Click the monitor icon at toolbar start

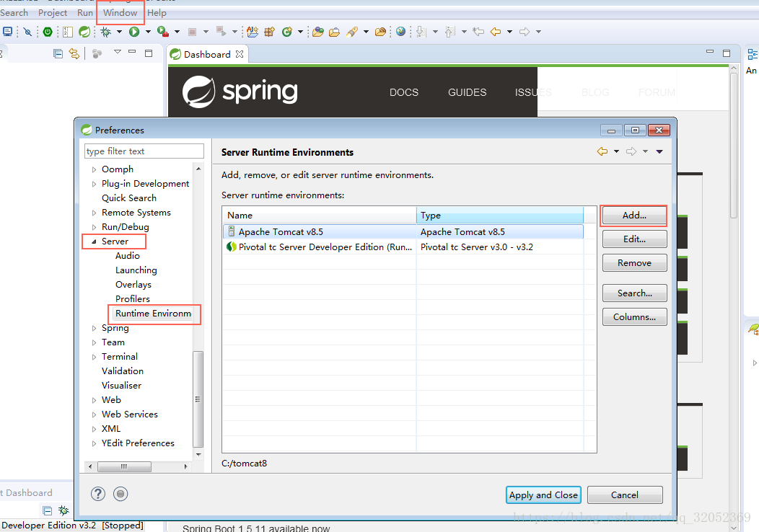click(x=8, y=32)
